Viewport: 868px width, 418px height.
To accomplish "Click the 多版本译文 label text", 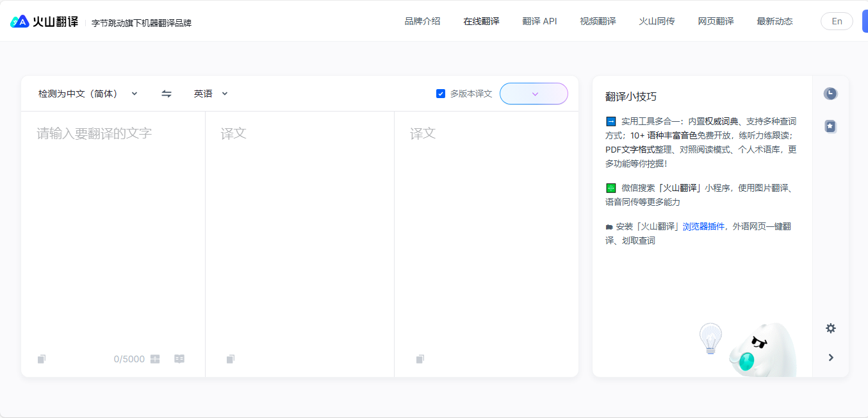I will pos(471,94).
